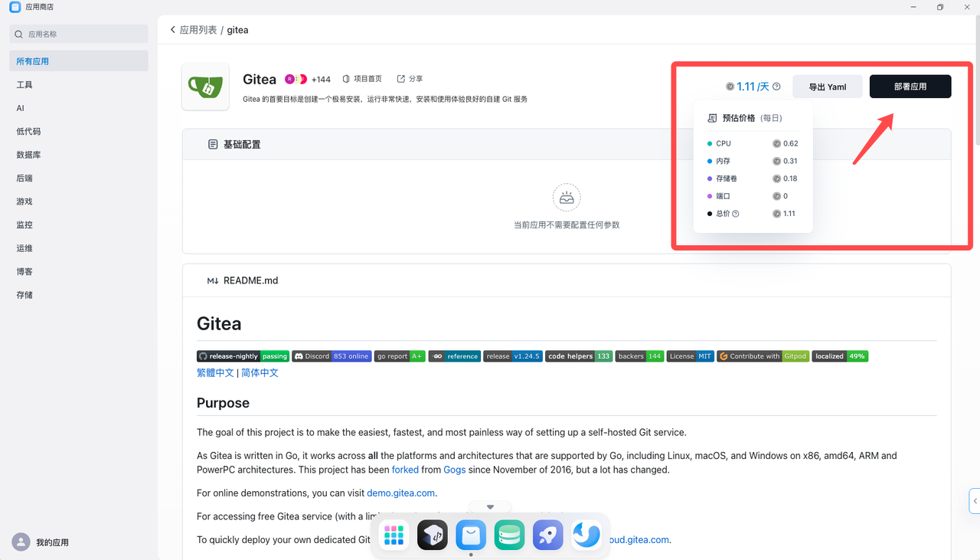
Task: Click the +144 contributors count
Action: 321,80
